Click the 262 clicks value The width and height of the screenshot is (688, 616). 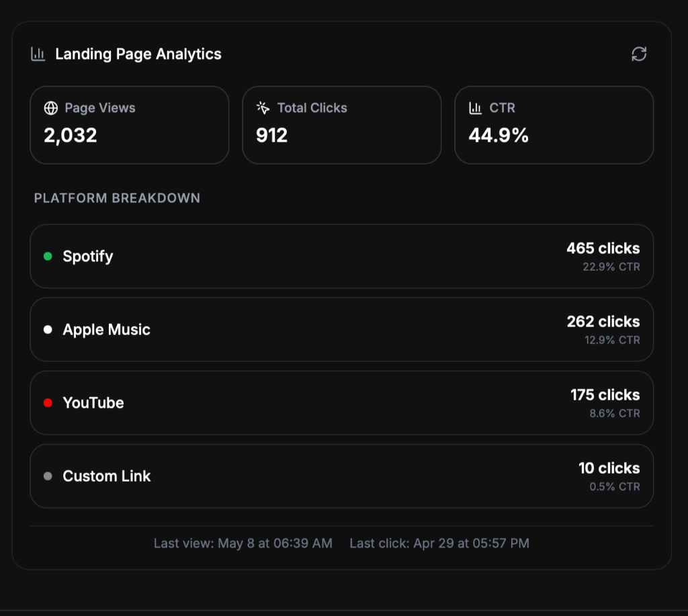[x=603, y=322]
